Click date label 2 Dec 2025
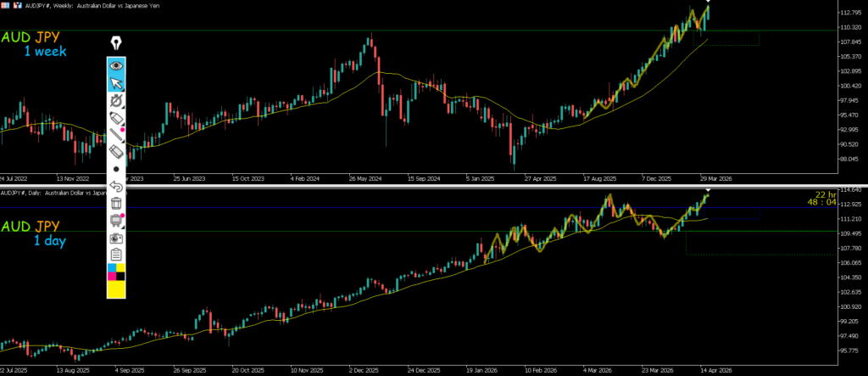The image size is (868, 376). tap(364, 369)
